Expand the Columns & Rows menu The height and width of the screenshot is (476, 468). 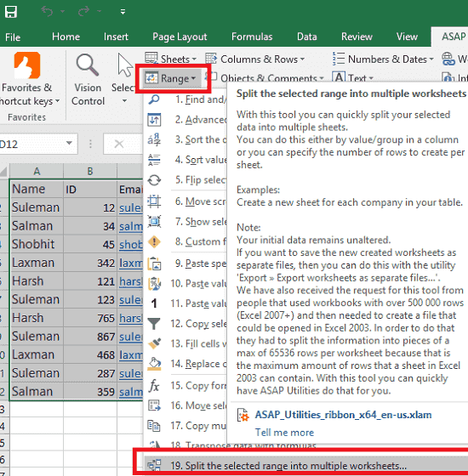[254, 59]
